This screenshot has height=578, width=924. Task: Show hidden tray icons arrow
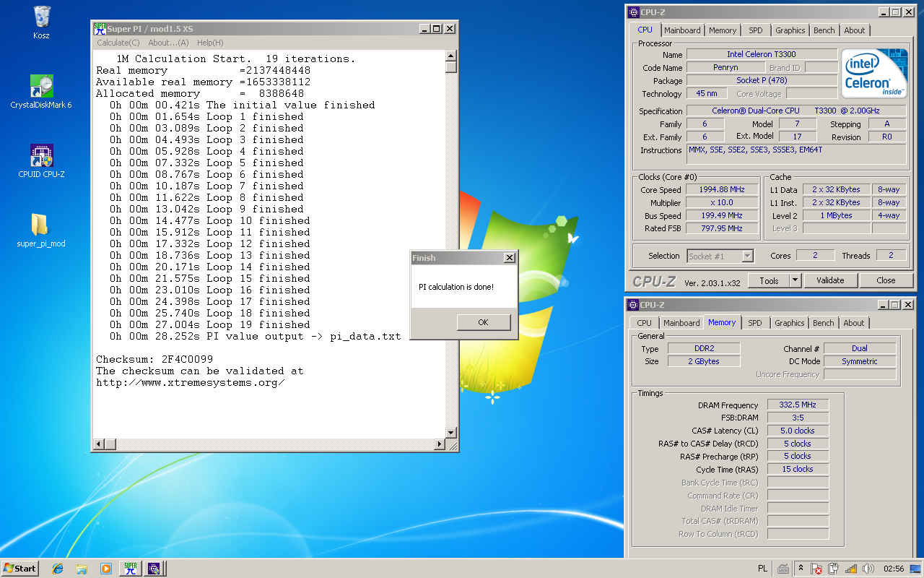(801, 569)
